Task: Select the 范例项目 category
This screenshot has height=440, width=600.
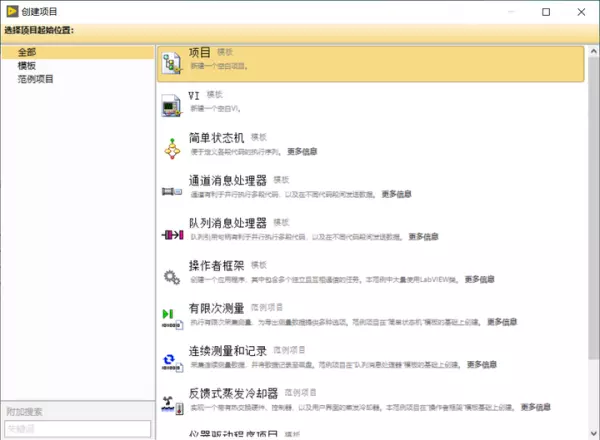Action: (36, 79)
